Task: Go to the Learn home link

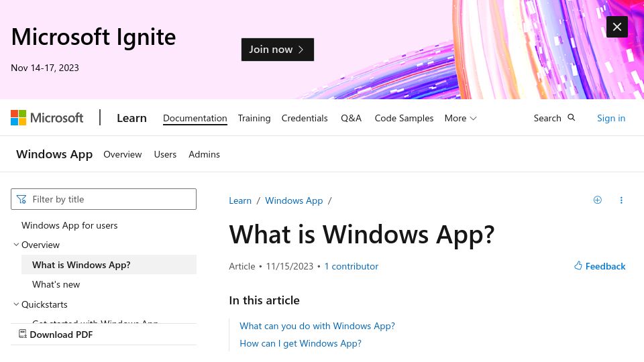Action: click(x=131, y=118)
